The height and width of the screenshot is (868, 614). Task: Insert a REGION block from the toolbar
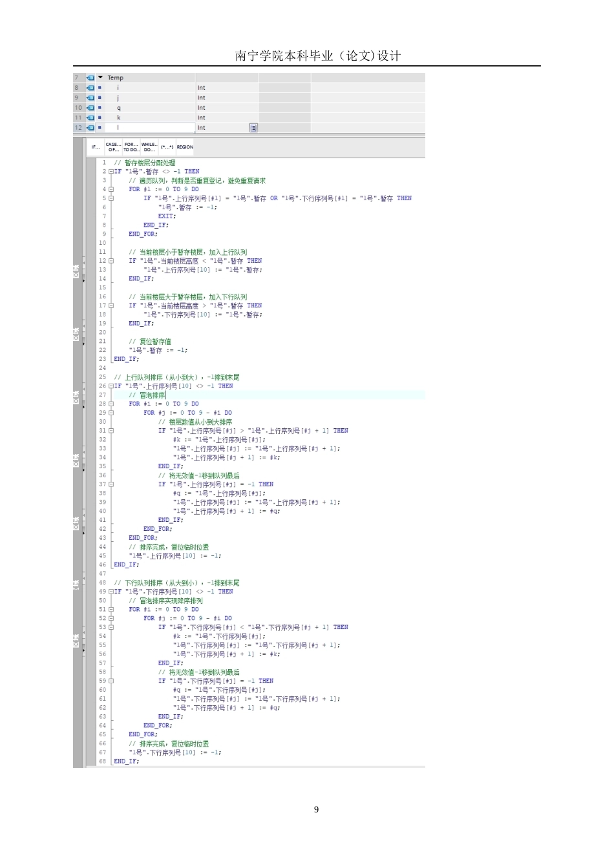(185, 147)
